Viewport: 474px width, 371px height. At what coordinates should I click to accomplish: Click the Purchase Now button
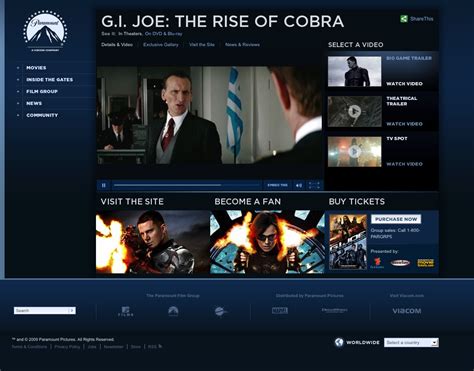(x=396, y=219)
